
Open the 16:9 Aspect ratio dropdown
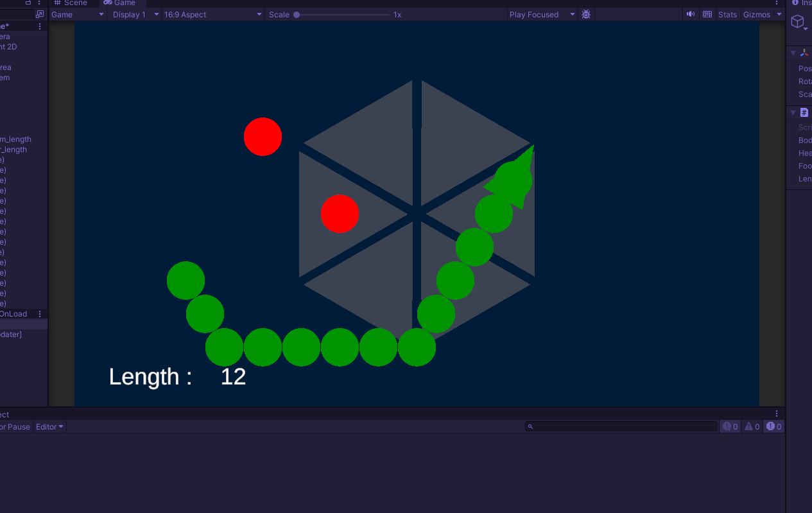[212, 14]
